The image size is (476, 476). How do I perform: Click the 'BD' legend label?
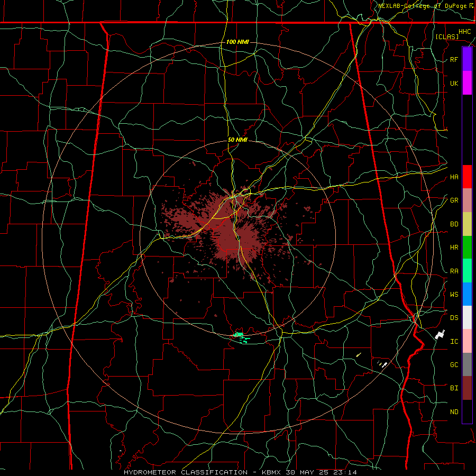click(454, 224)
